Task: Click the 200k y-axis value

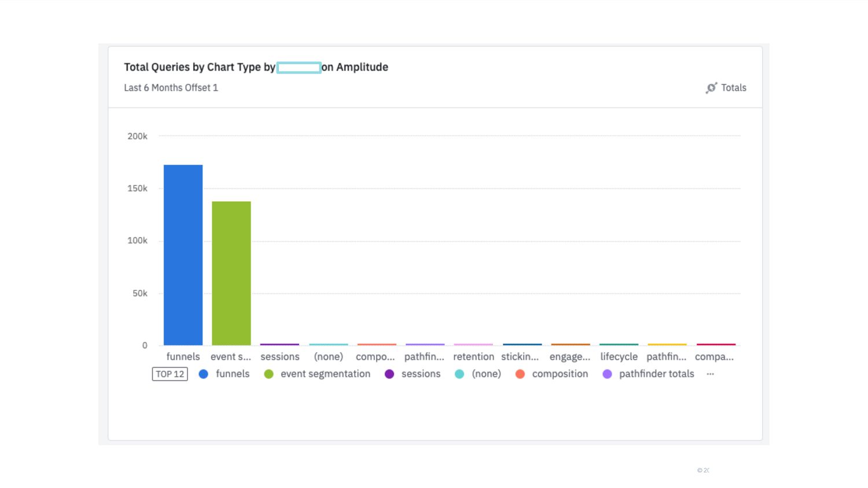Action: [138, 136]
